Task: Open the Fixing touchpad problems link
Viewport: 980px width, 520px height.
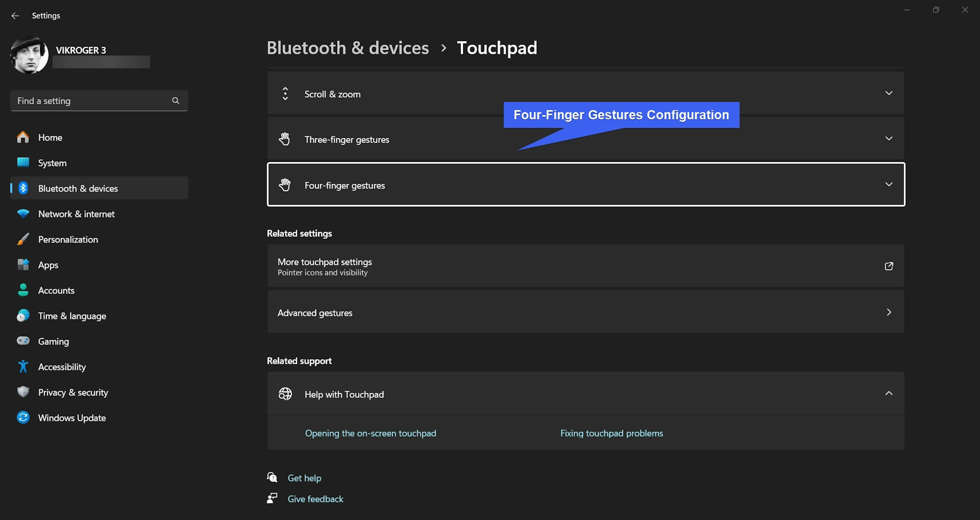Action: (611, 433)
